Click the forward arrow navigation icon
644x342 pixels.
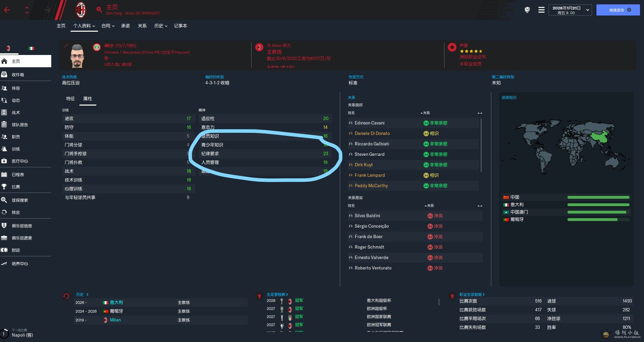coord(47,10)
